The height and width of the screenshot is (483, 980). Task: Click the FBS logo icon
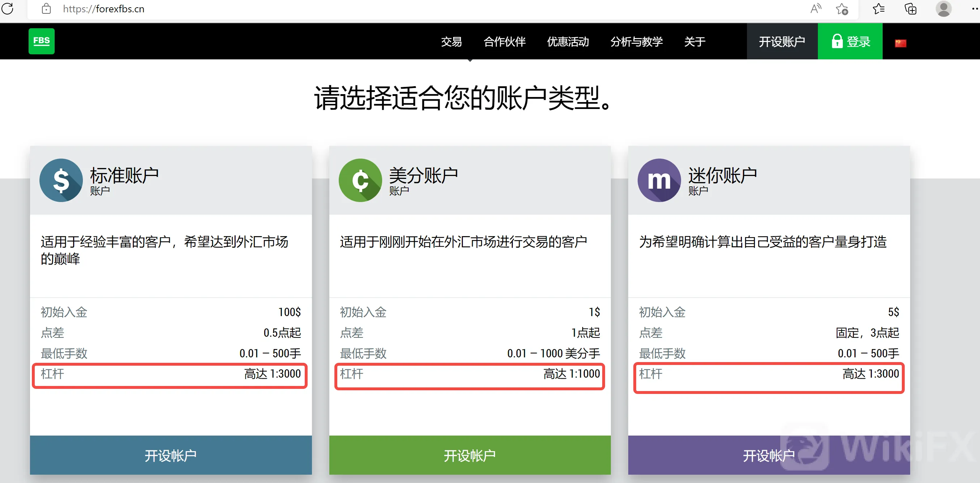(x=42, y=41)
